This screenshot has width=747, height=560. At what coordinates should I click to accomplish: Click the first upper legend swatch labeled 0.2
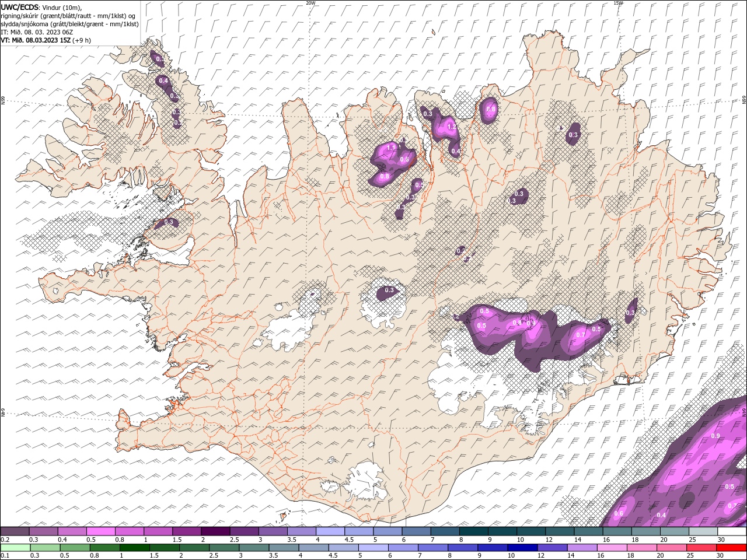(15, 531)
